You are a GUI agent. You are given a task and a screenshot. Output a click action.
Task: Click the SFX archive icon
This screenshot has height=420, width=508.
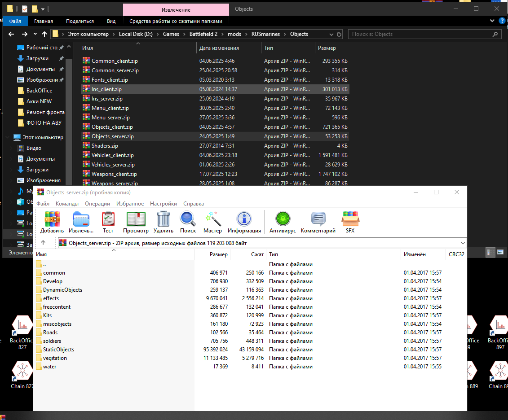pos(350,219)
